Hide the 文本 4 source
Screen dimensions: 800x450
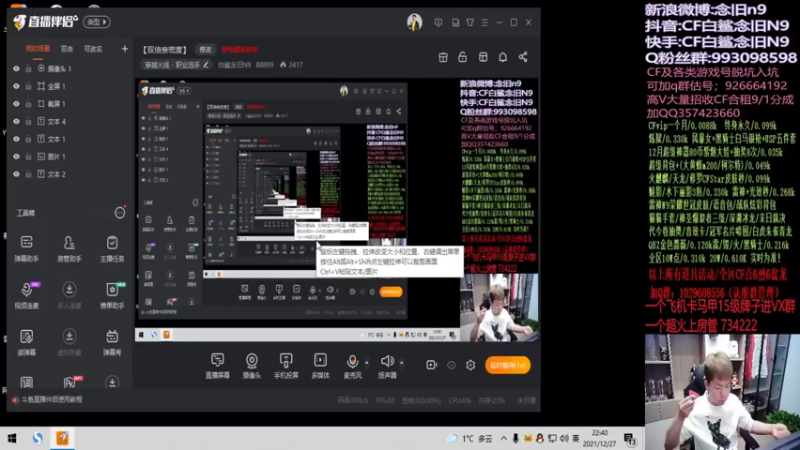(16, 121)
